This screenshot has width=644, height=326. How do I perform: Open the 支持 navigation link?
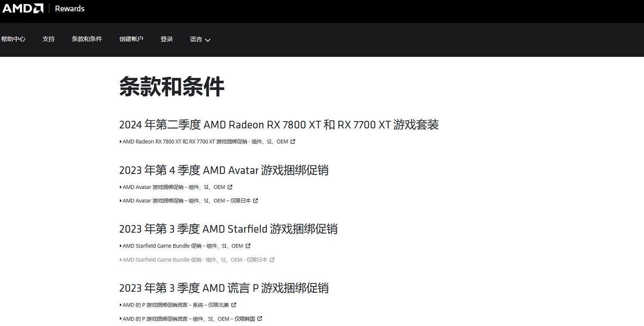tap(49, 39)
